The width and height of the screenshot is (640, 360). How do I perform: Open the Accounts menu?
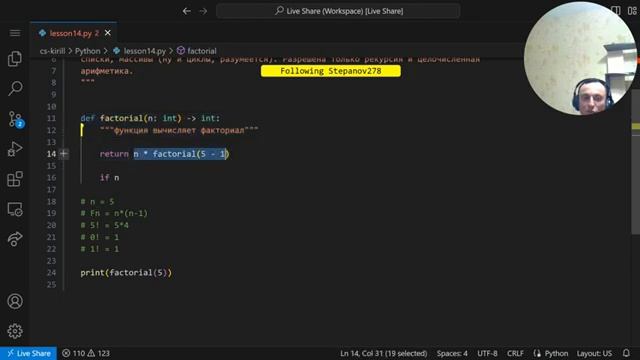point(15,301)
